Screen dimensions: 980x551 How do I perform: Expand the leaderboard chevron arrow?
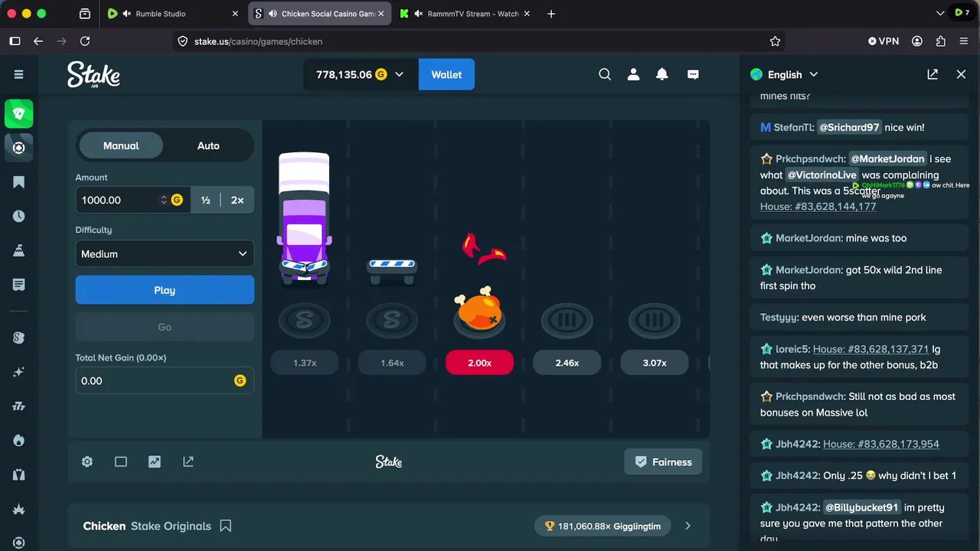coord(688,526)
